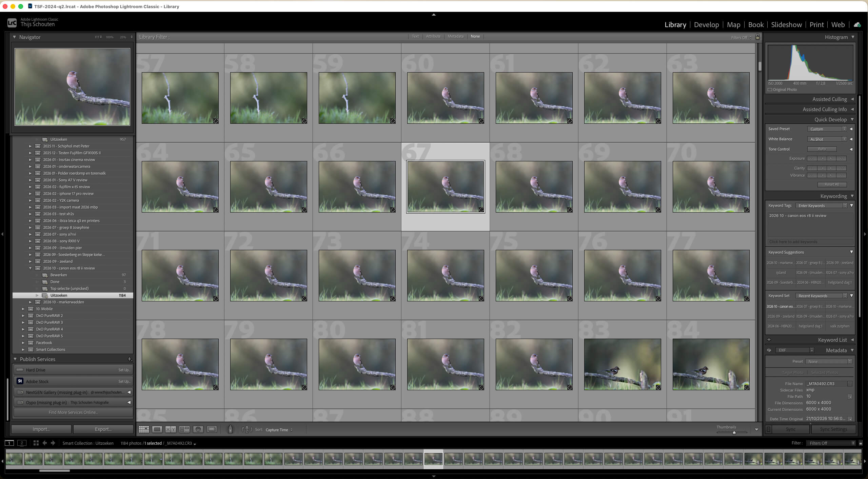The width and height of the screenshot is (868, 479).
Task: Select Metadata in Library Filter bar
Action: pyautogui.click(x=455, y=36)
